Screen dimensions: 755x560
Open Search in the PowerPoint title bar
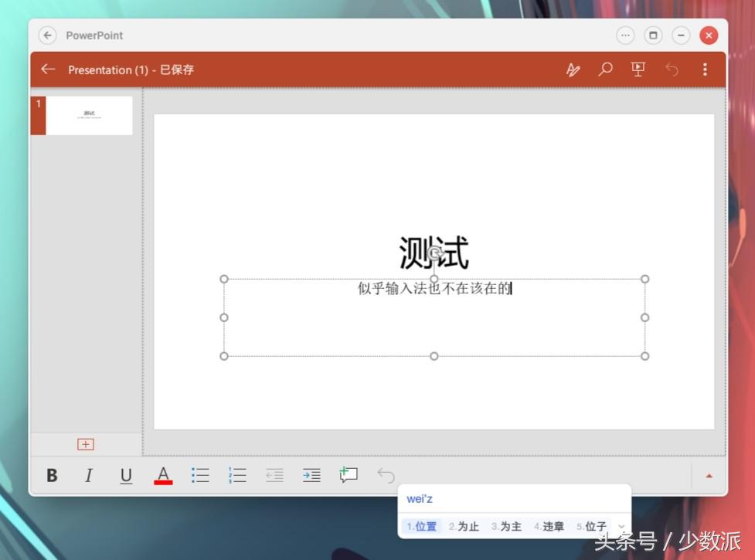pos(605,70)
